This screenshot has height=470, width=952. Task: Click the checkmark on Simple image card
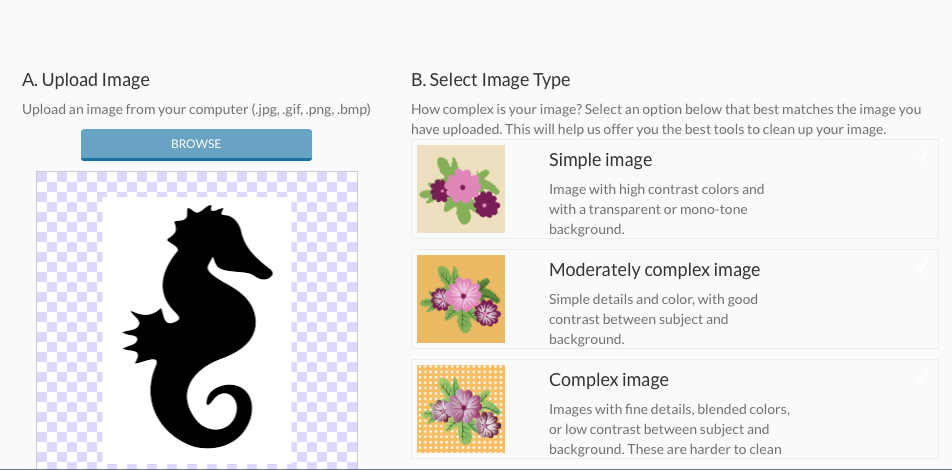(x=922, y=156)
